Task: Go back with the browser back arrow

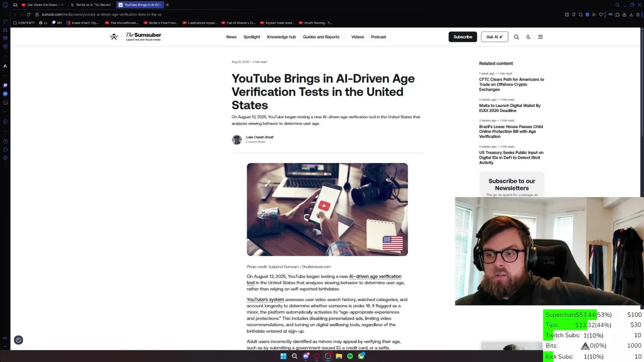Action: [x=15, y=15]
